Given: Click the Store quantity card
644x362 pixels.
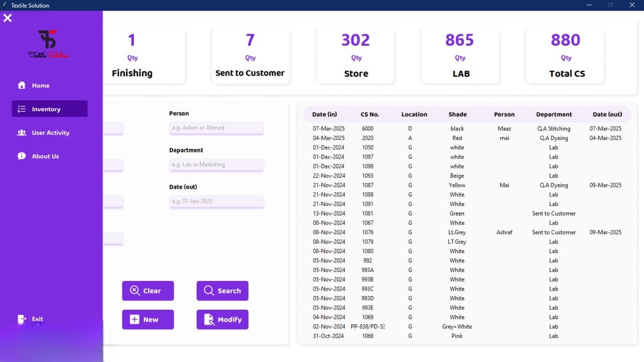Looking at the screenshot, I should point(356,55).
